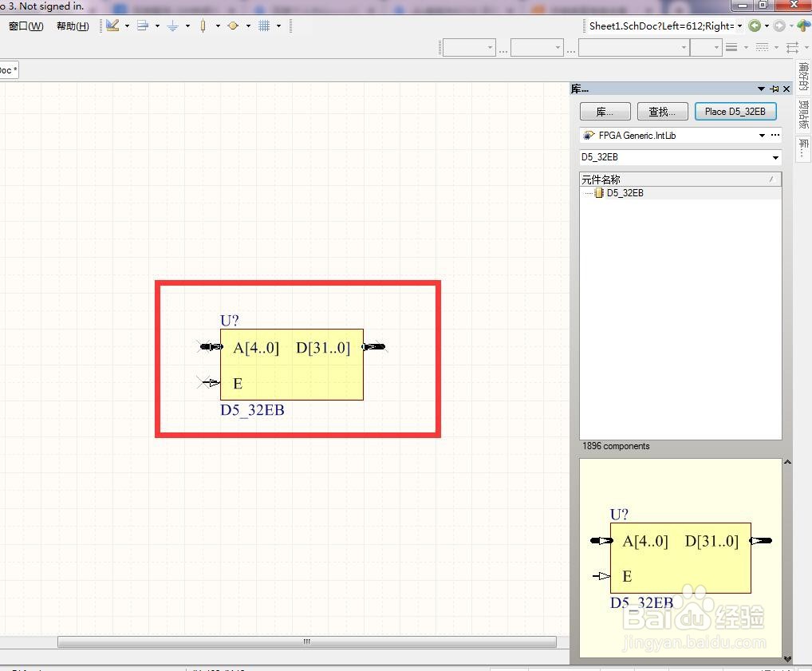
Task: Open the 库... vertical side tab
Action: 804,148
